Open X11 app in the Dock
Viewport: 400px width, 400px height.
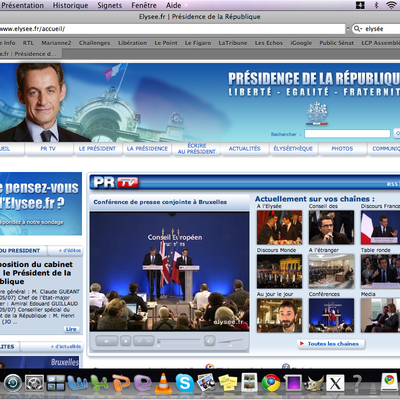click(x=335, y=383)
